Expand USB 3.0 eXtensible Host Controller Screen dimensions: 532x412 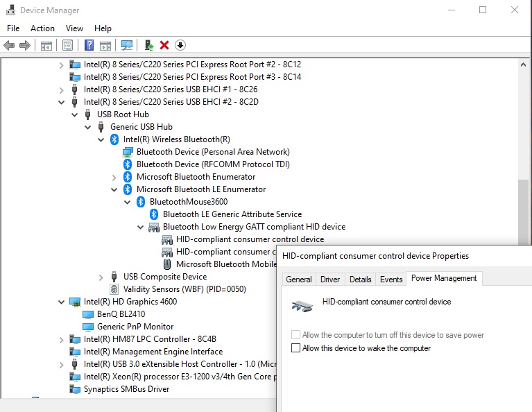coord(62,365)
